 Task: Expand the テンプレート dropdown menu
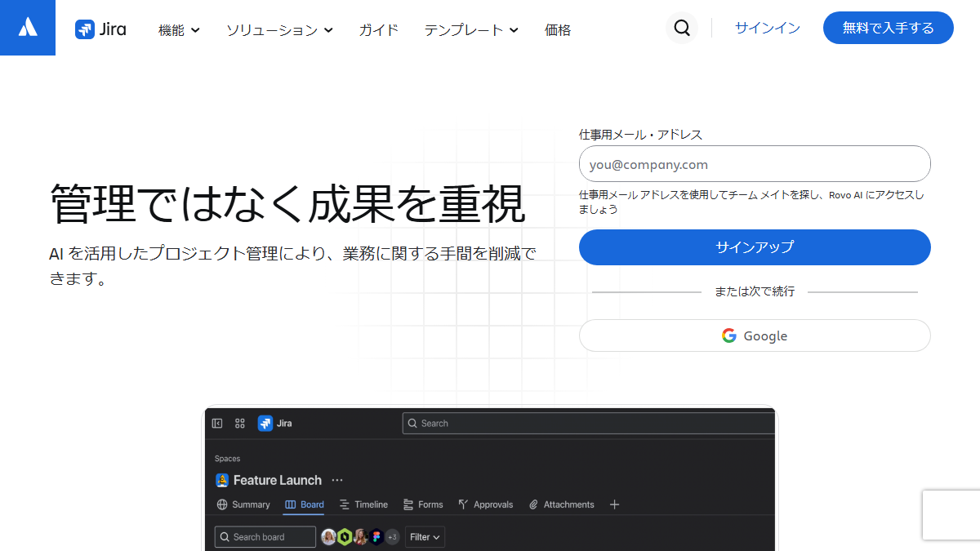coord(471,30)
